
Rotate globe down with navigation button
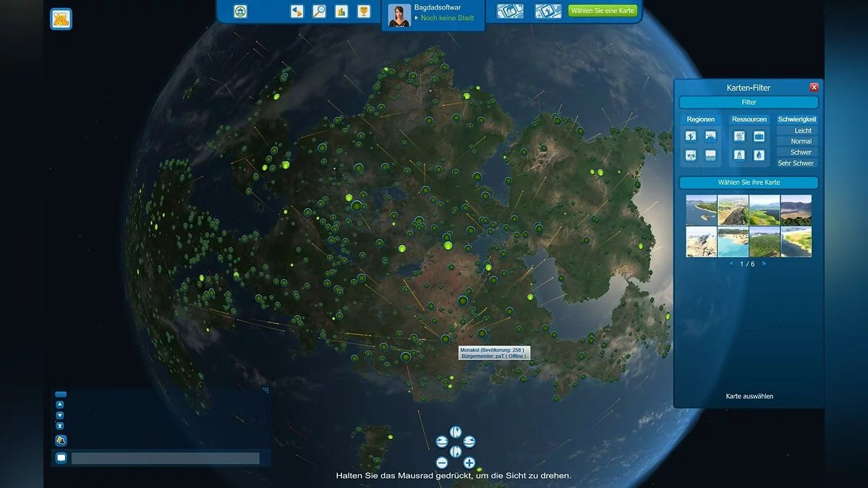click(x=456, y=450)
